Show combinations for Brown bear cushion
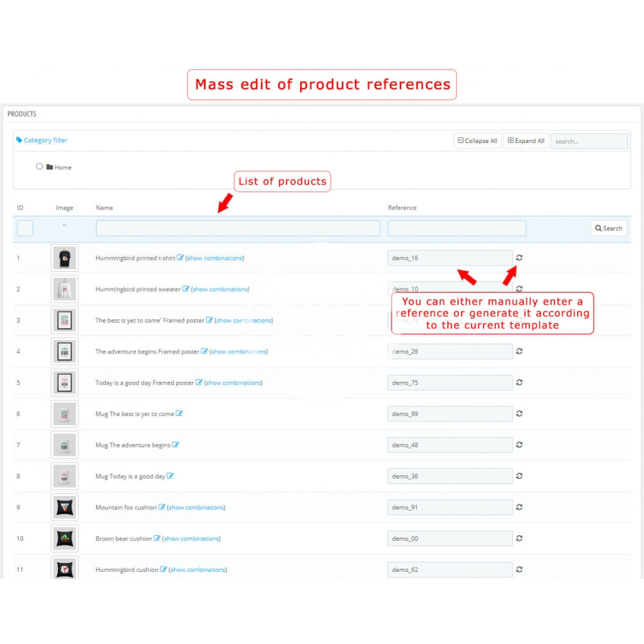 pos(191,538)
